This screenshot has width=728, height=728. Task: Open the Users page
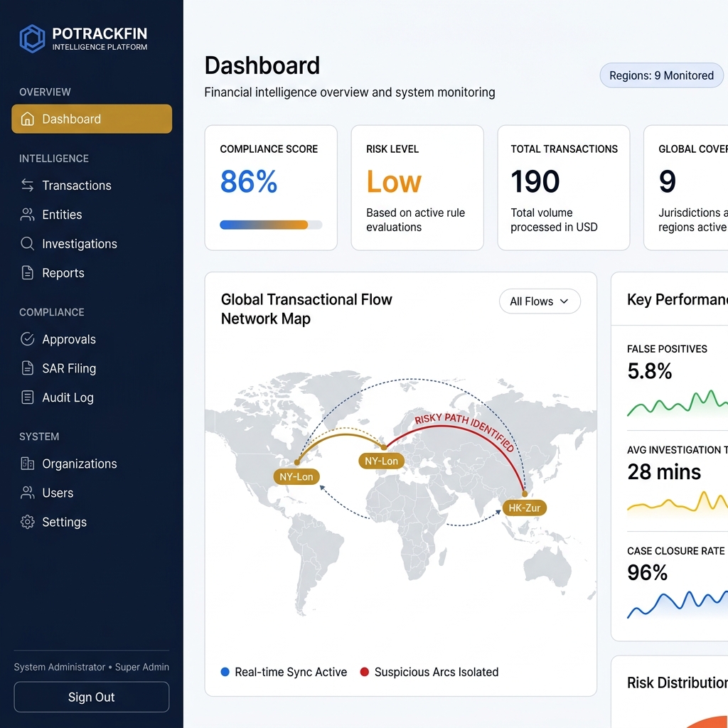click(92, 493)
